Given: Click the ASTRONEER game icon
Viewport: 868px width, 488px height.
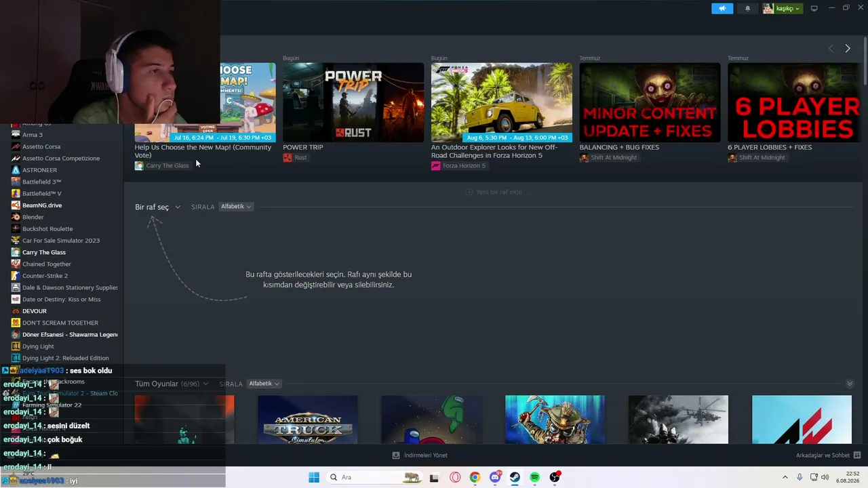Looking at the screenshot, I should tap(16, 170).
